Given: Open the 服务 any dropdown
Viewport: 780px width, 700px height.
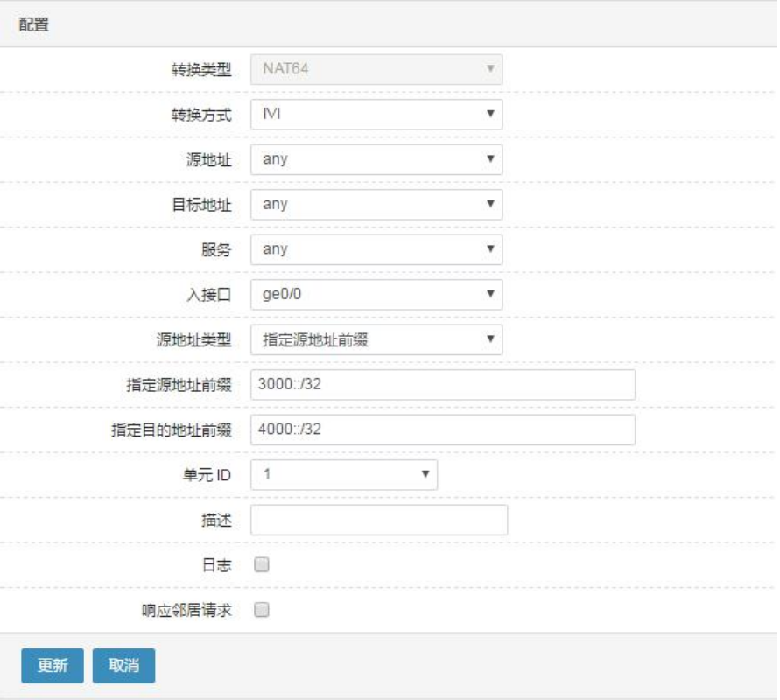Looking at the screenshot, I should click(376, 249).
